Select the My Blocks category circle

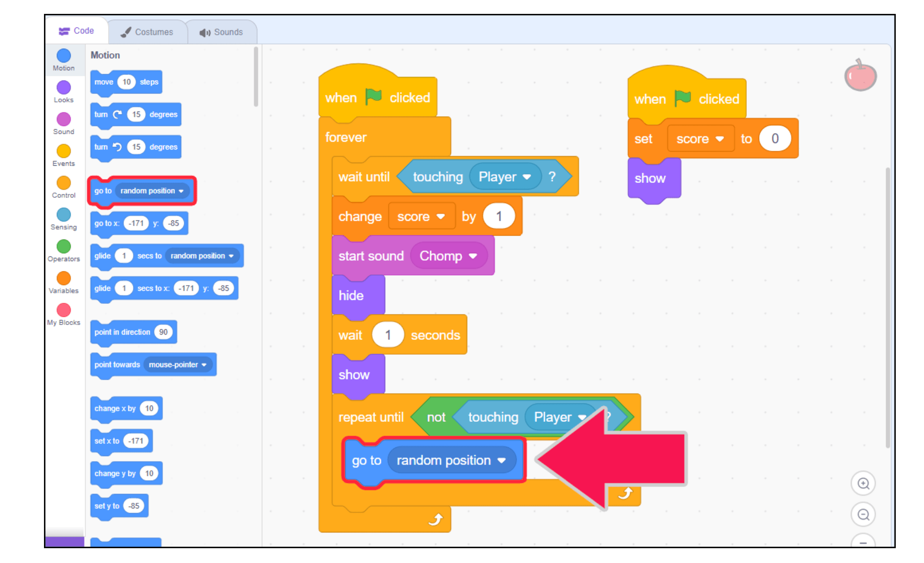(x=63, y=310)
